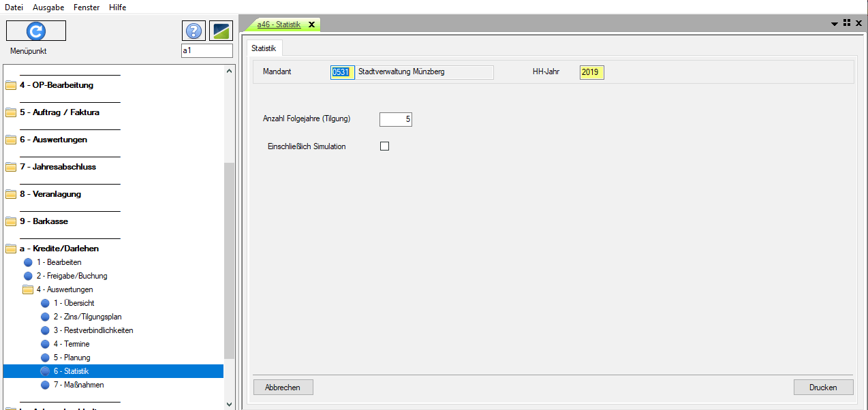Click the tile windows grid icon

[847, 23]
